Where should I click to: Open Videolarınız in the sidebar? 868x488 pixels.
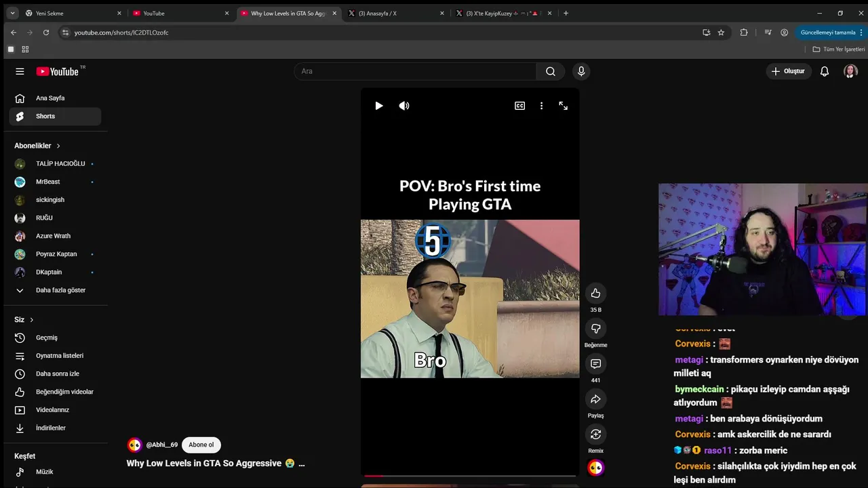pos(56,410)
